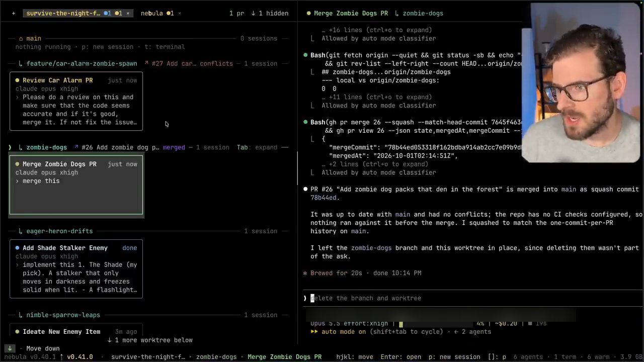Close the survive-the-night tab
This screenshot has width=644, height=362.
tap(128, 13)
